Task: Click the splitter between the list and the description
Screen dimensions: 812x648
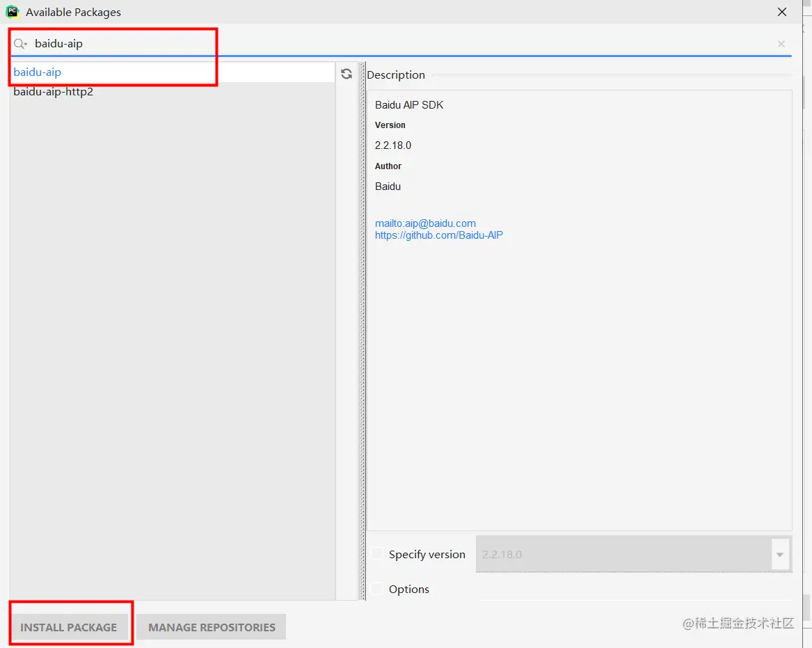Action: [x=363, y=331]
